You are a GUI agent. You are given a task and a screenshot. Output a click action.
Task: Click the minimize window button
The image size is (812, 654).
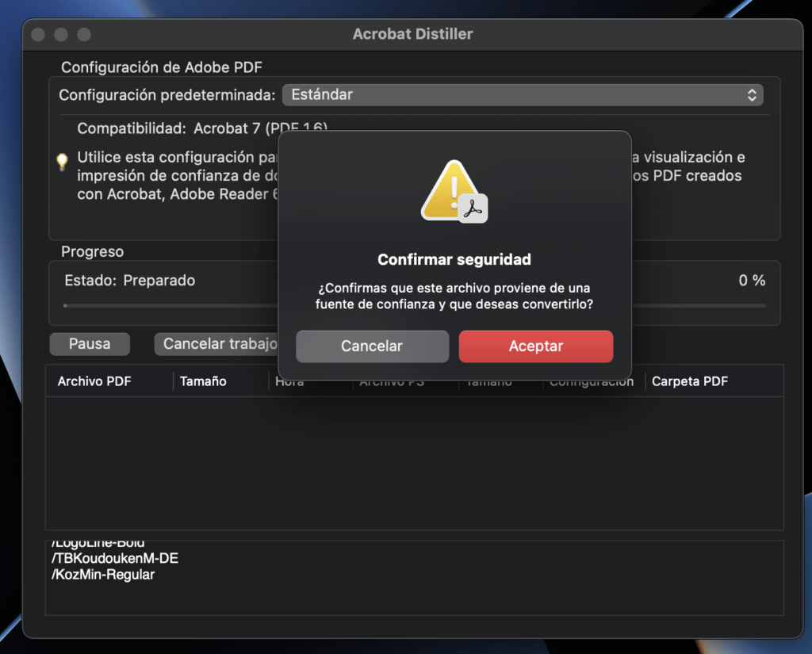click(61, 34)
